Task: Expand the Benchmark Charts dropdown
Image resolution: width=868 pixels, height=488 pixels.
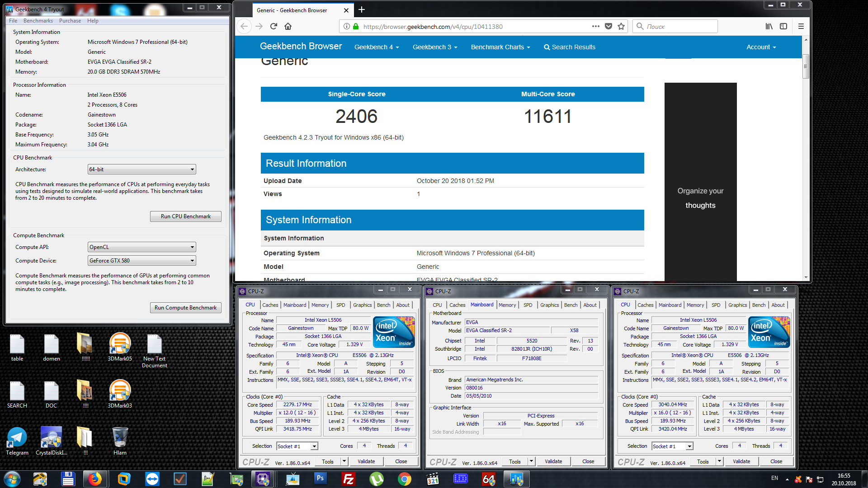Action: (x=500, y=47)
